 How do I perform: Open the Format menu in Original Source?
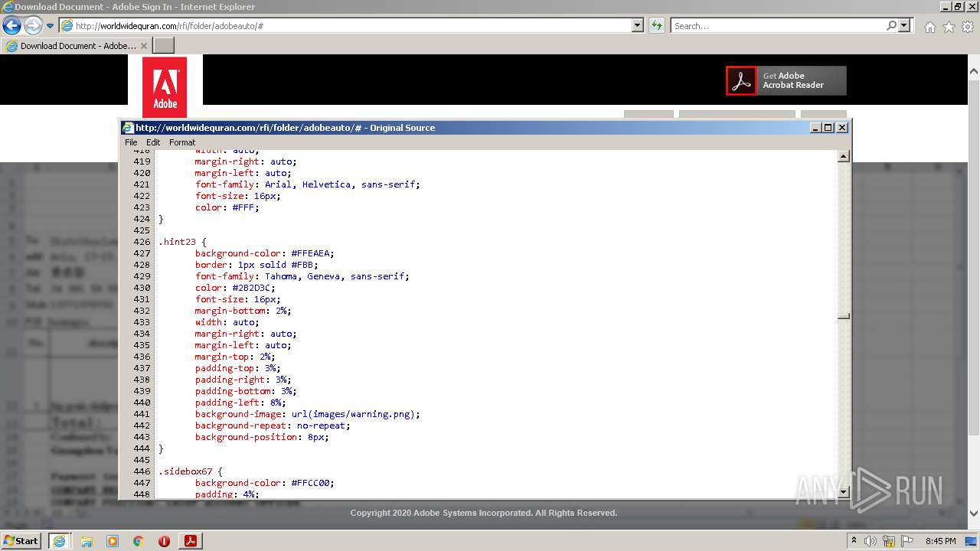click(x=182, y=142)
